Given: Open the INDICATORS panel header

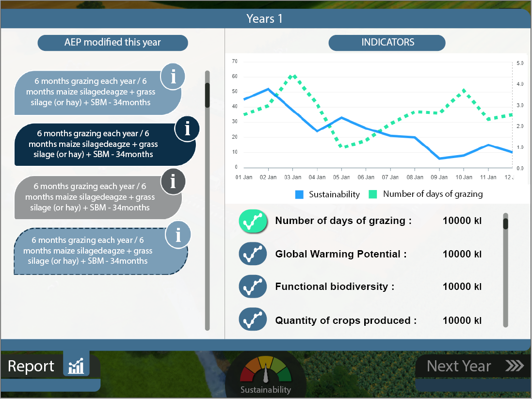Looking at the screenshot, I should [x=387, y=43].
